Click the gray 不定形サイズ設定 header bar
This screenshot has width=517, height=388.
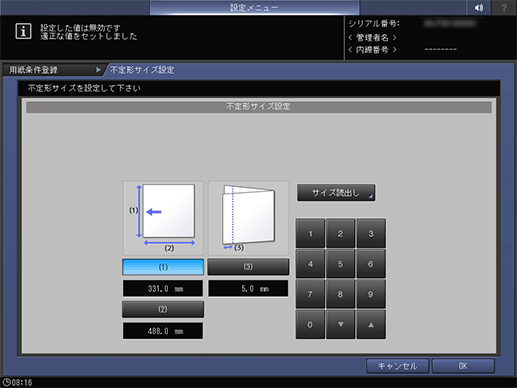[x=259, y=107]
